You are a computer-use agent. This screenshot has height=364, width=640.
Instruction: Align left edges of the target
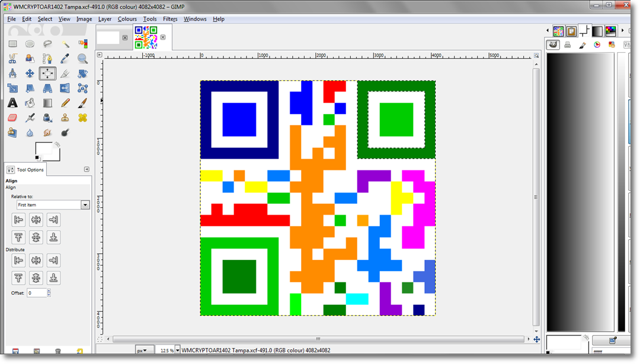18,220
